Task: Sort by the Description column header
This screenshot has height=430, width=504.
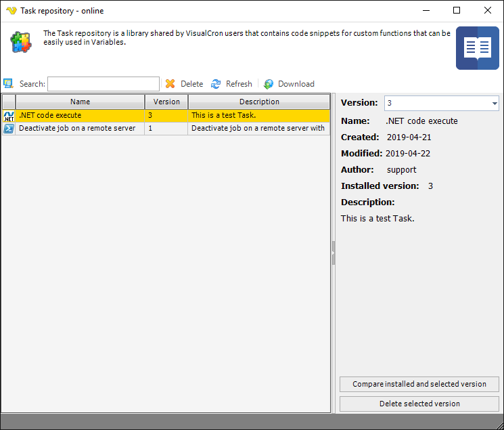Action: tap(258, 102)
